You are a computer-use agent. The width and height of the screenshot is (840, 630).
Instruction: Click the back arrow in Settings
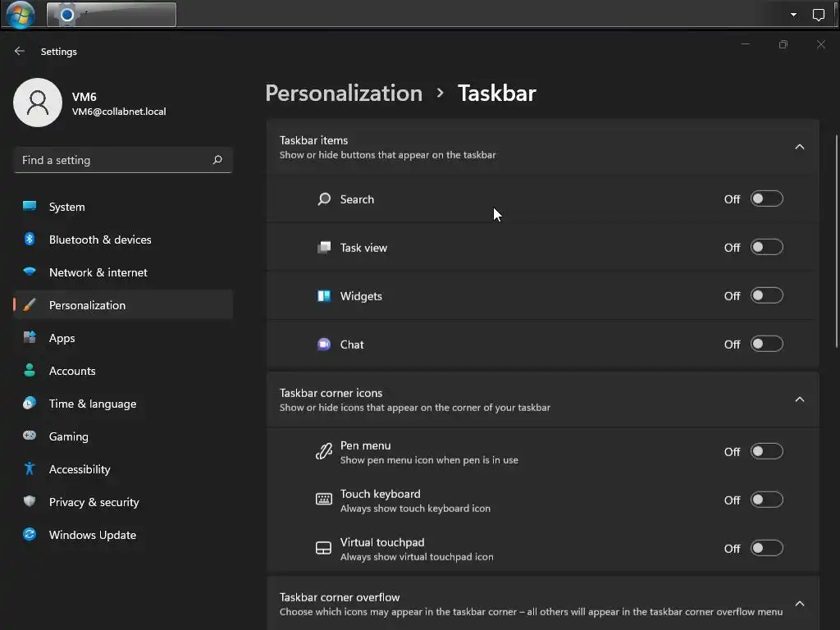click(20, 51)
